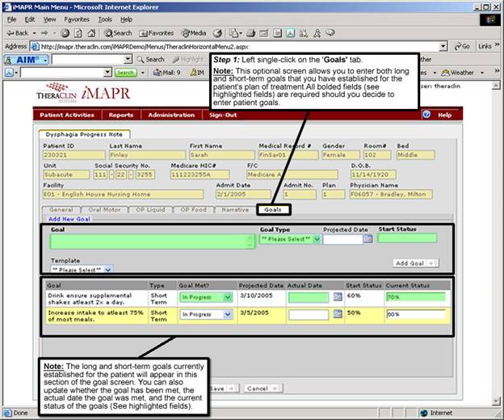Click the Add Goal button

click(415, 263)
